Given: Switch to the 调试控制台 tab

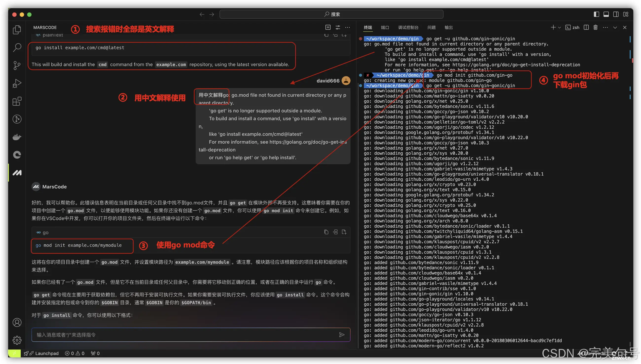Looking at the screenshot, I should point(408,28).
